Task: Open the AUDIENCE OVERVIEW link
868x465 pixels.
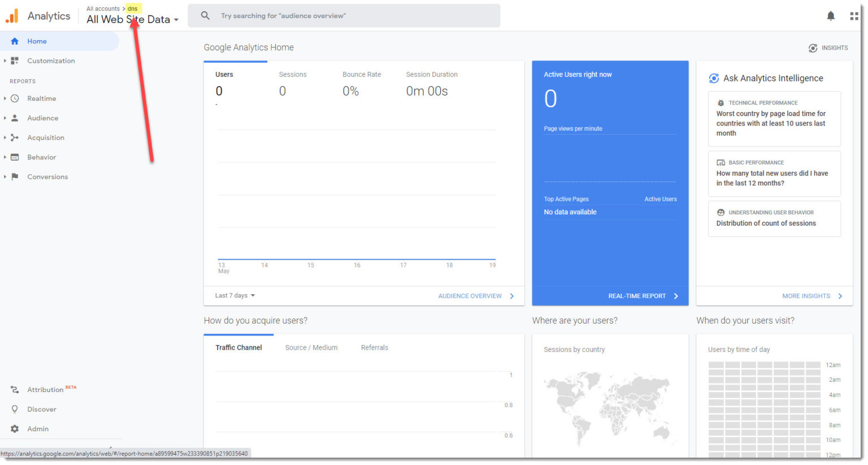Action: (x=470, y=295)
